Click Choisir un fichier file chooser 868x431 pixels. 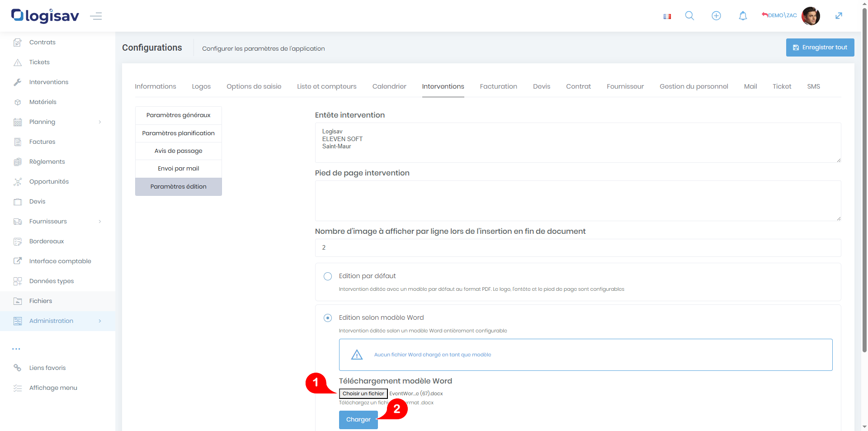point(363,393)
